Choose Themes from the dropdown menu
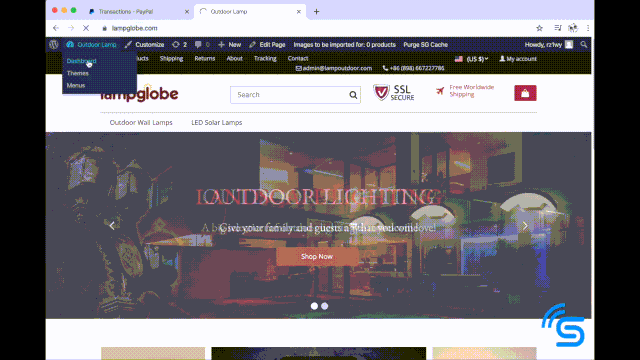Screen dimensions: 640x360 [x=78, y=73]
